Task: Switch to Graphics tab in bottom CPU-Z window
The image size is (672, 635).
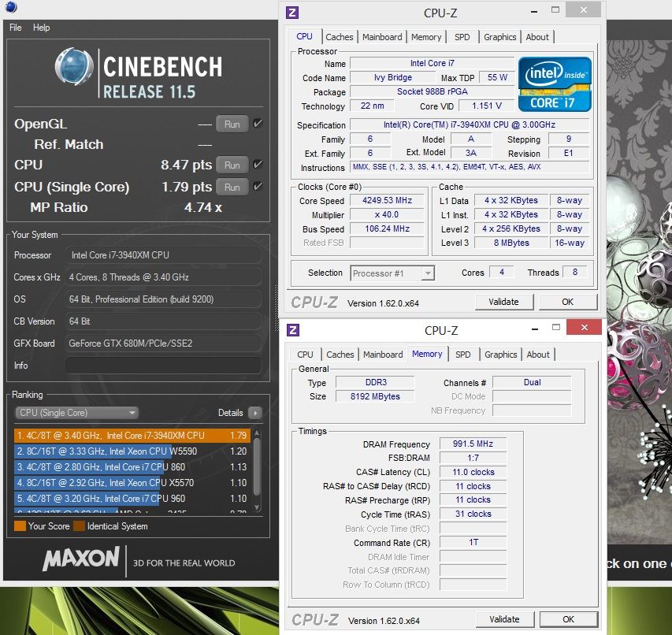Action: 500,355
